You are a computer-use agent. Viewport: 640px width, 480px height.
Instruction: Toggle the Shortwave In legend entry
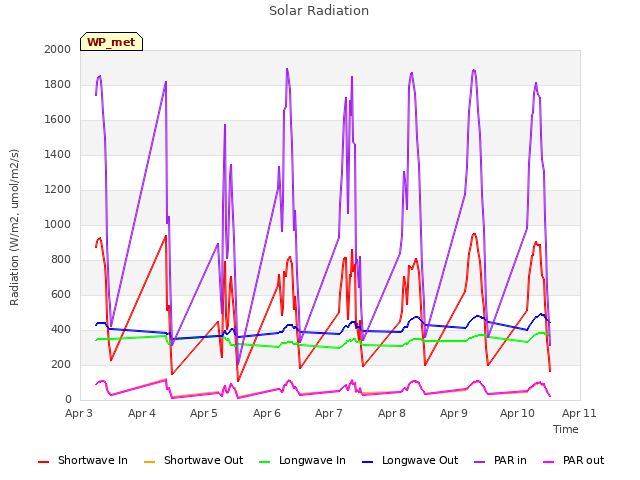click(x=83, y=460)
